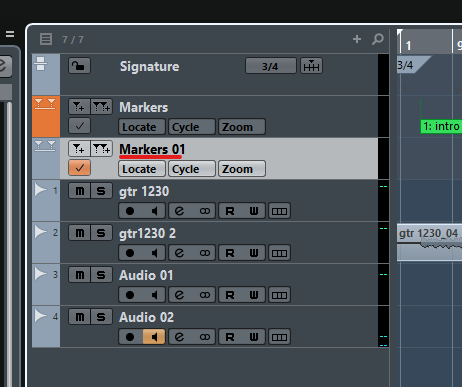Click Add Cycle Marker on Markers 01
The image size is (462, 387).
coord(101,149)
